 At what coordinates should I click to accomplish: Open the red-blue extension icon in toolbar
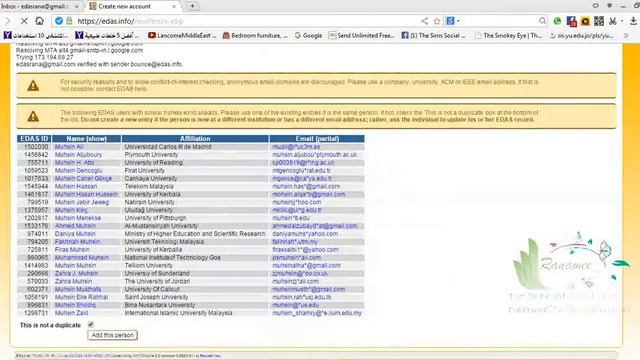571,21
